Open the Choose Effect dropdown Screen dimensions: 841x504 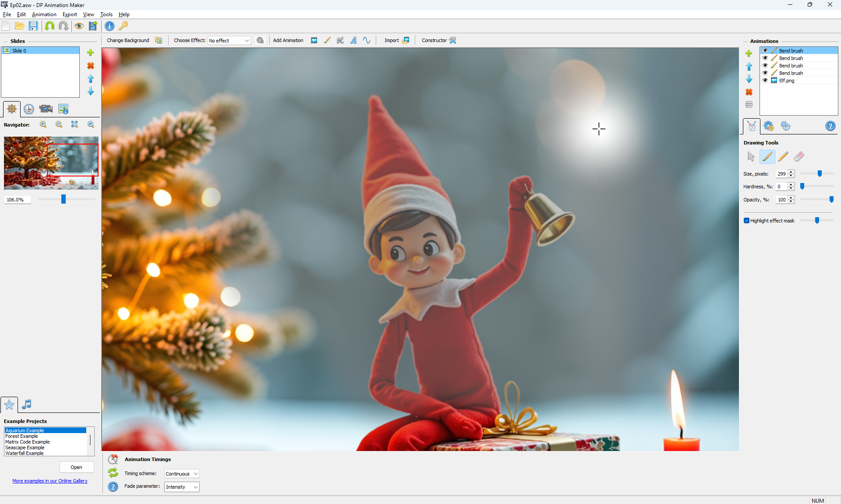229,41
